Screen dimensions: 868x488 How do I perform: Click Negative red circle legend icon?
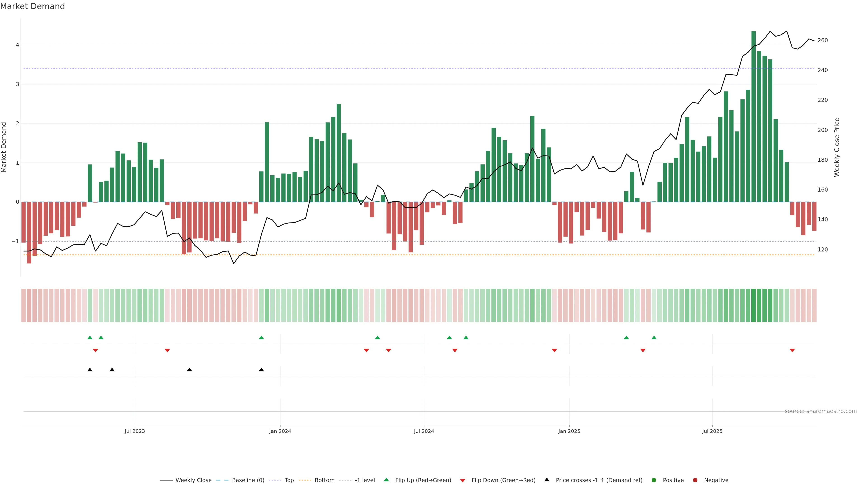(695, 480)
